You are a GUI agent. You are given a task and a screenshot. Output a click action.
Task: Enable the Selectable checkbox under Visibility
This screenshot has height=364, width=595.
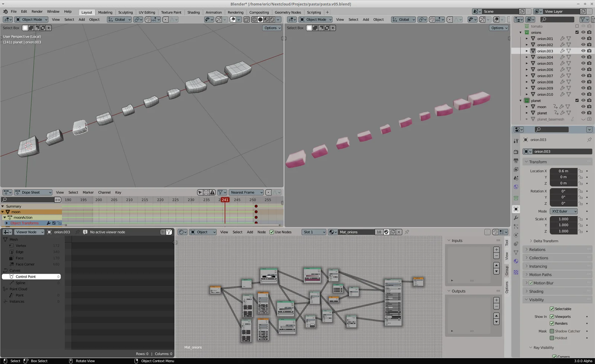tap(552, 309)
